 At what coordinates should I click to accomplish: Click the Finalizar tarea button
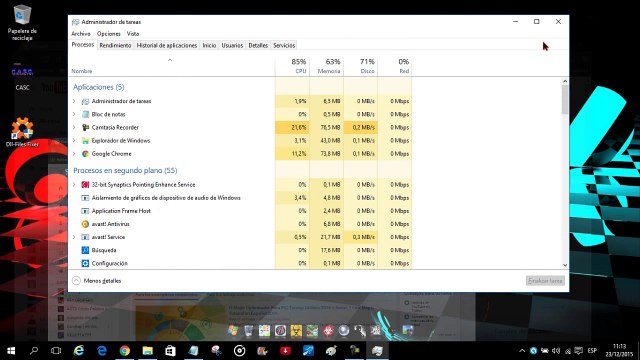tap(545, 281)
